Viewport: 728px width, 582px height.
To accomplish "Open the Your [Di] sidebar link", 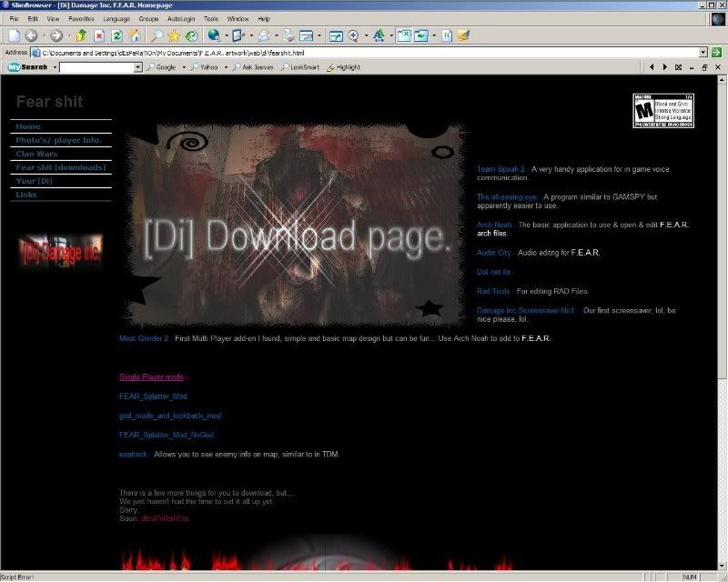I will pos(35,181).
